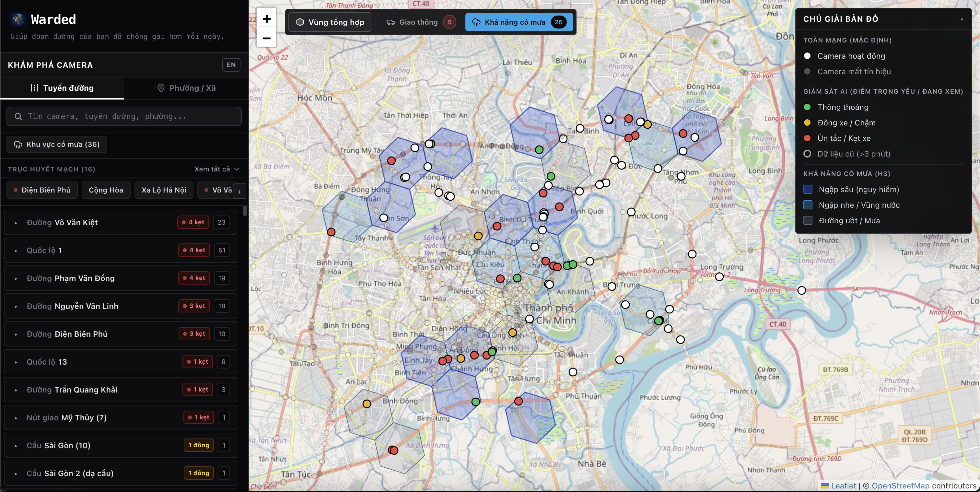
Task: Click hexagon icon of Vùng tổng hợp
Action: (300, 22)
